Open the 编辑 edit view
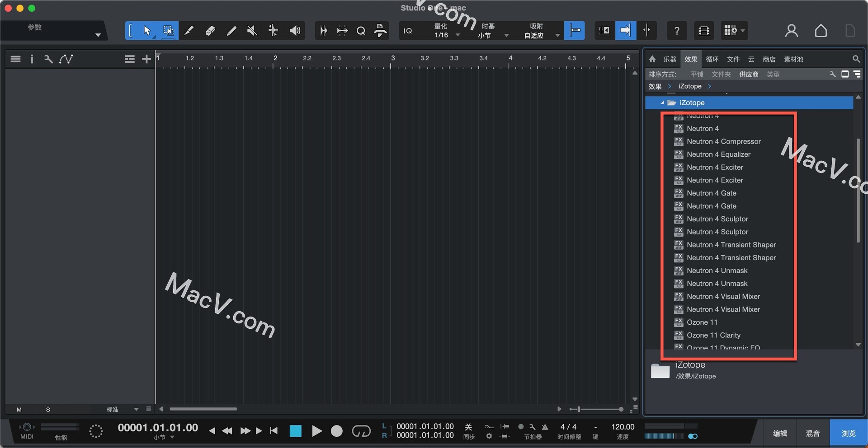The height and width of the screenshot is (448, 868). [780, 433]
